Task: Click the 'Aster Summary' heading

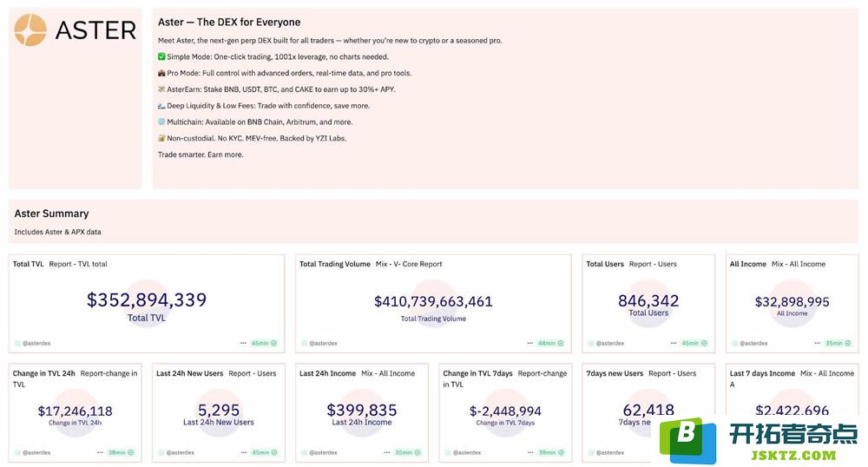Action: (51, 214)
